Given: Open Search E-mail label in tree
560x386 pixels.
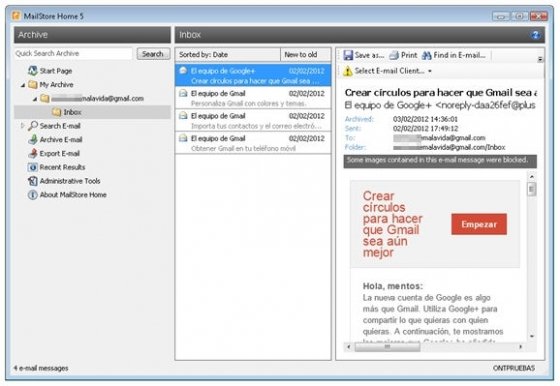Looking at the screenshot, I should (60, 126).
